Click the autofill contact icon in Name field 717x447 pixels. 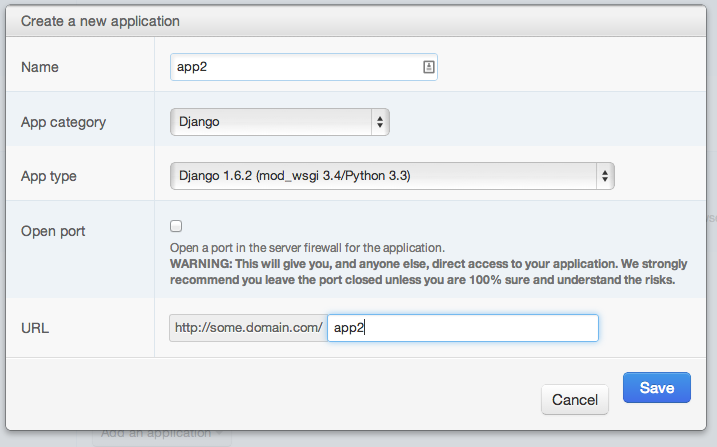coord(428,67)
